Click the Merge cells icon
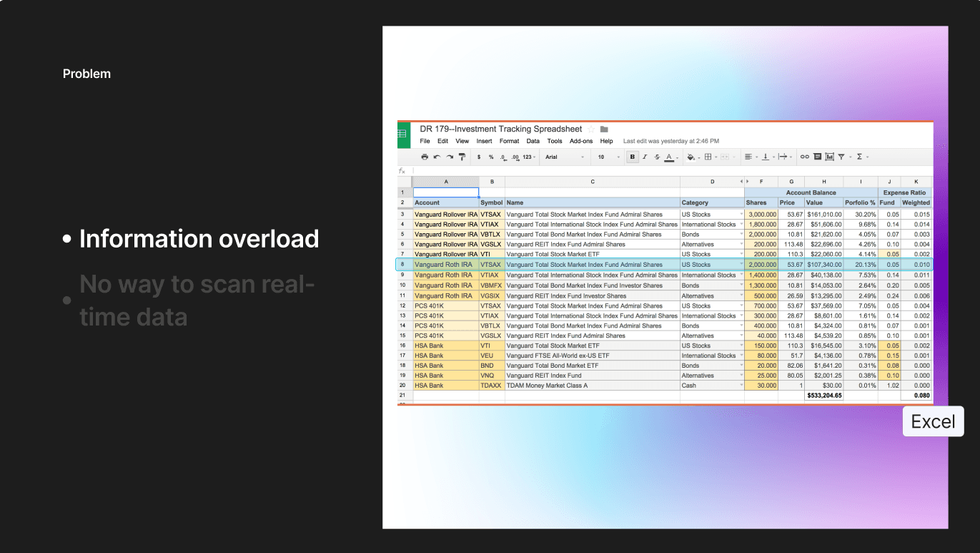 pyautogui.click(x=726, y=157)
